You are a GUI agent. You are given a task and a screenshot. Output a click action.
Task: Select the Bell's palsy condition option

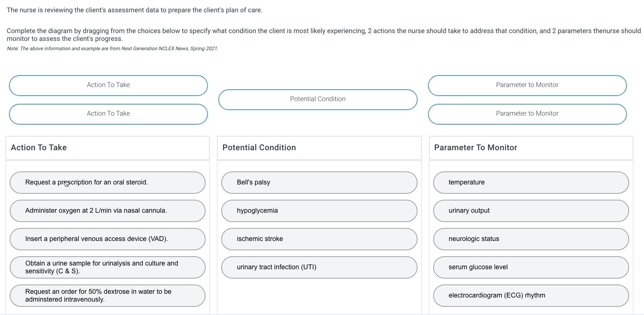[x=319, y=183]
